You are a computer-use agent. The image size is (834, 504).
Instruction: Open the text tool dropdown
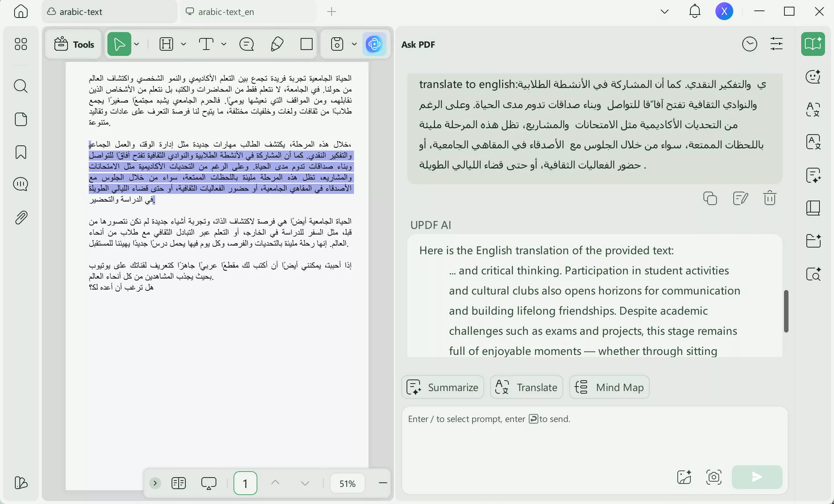[x=224, y=44]
